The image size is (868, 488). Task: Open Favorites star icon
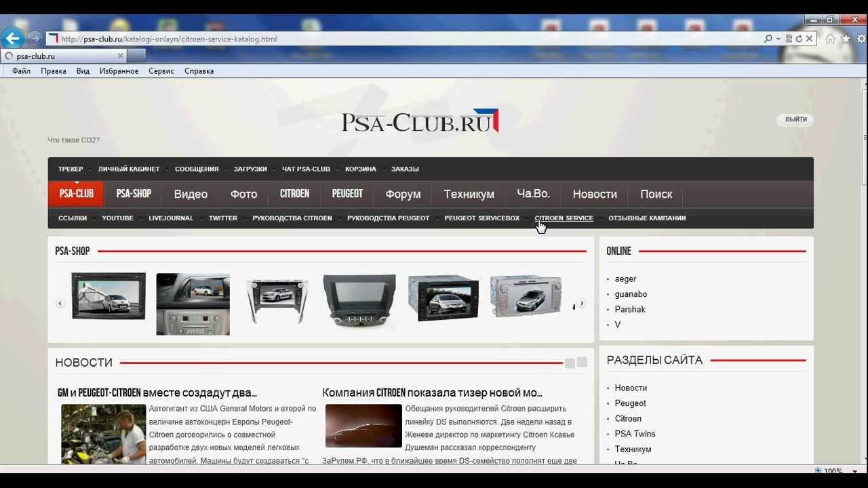tap(846, 39)
